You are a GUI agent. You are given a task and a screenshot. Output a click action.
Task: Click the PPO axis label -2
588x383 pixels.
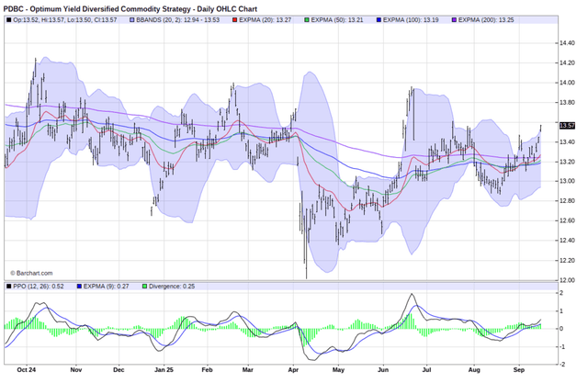pyautogui.click(x=562, y=364)
